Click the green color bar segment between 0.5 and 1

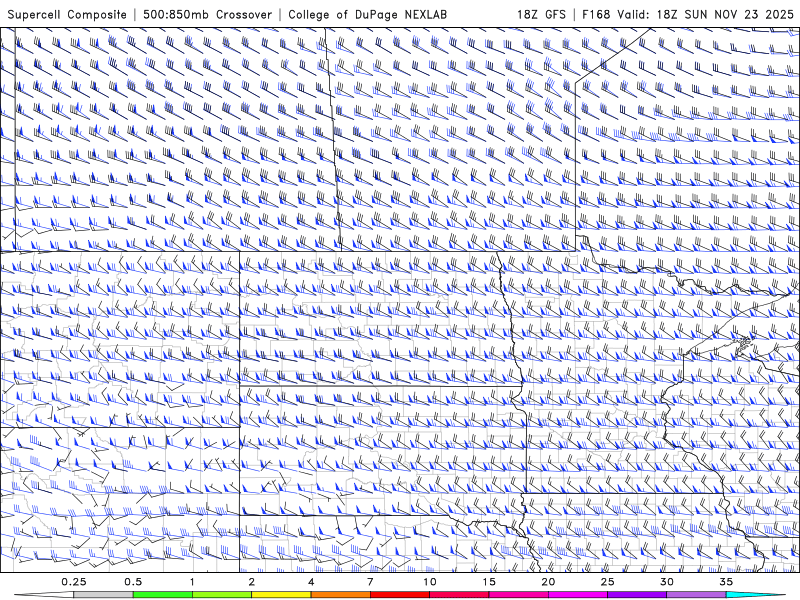(162, 595)
